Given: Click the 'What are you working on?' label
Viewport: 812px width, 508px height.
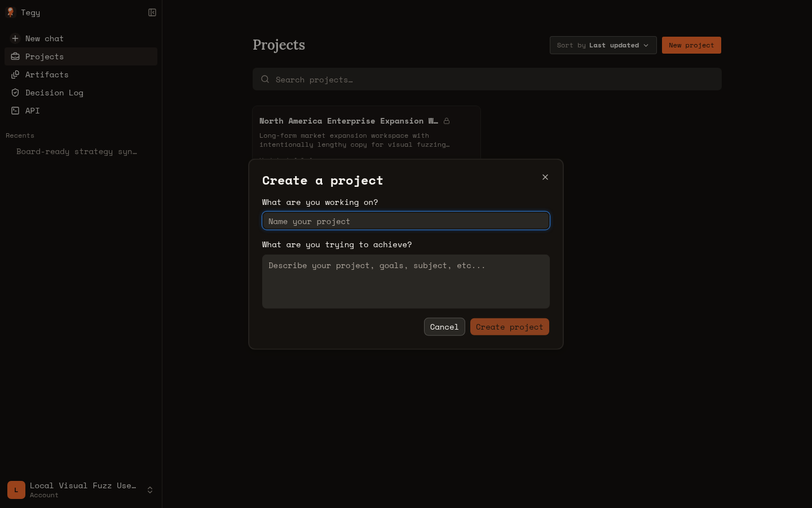Looking at the screenshot, I should (320, 202).
